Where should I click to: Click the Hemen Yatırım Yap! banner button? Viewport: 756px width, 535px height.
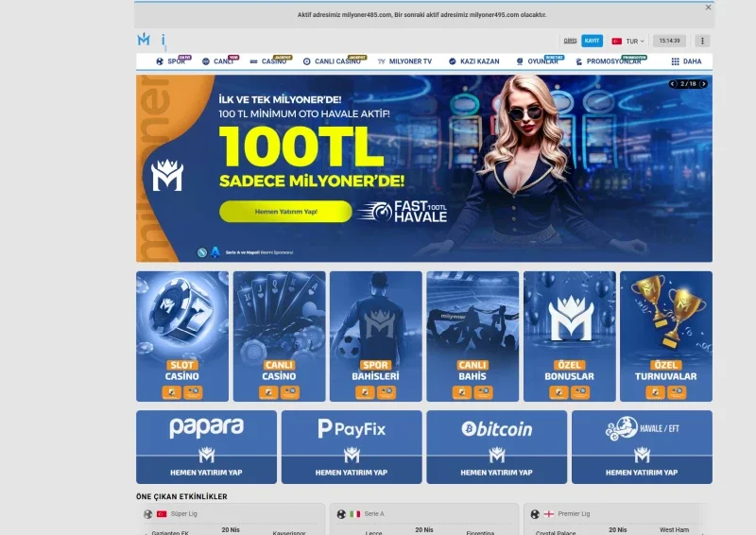click(285, 212)
